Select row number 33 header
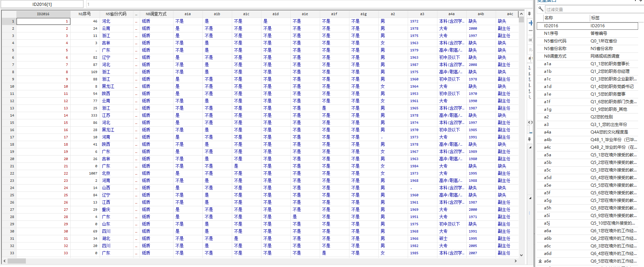This screenshot has width=644, height=267. click(9, 253)
